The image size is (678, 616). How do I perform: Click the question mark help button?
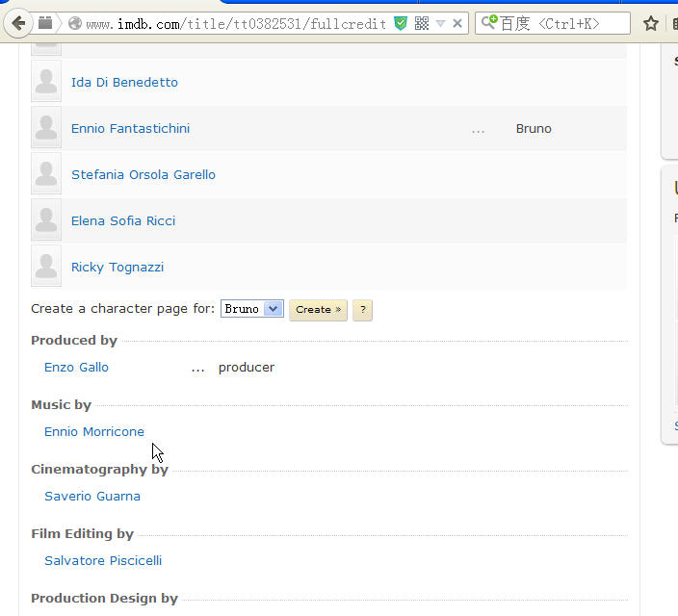(x=362, y=310)
